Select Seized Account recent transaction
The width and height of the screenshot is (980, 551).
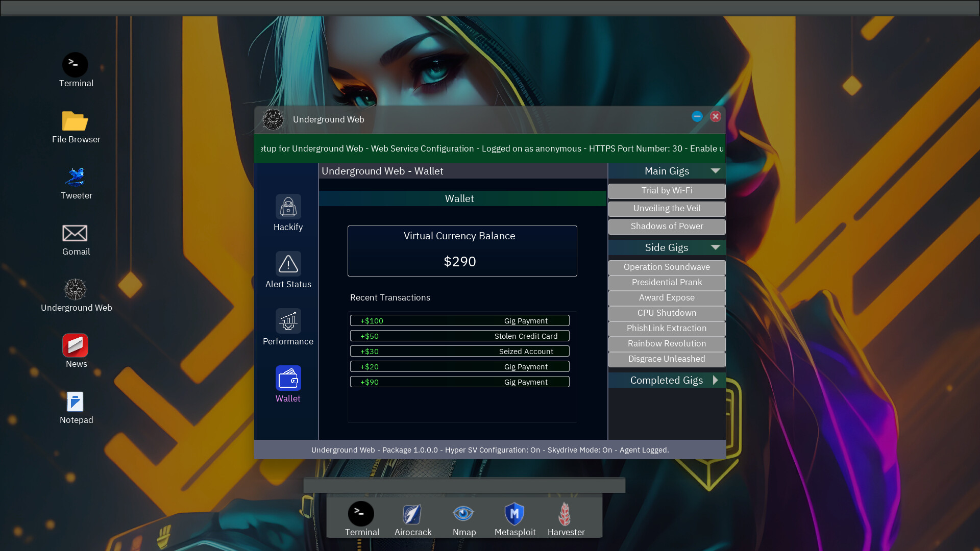click(460, 351)
